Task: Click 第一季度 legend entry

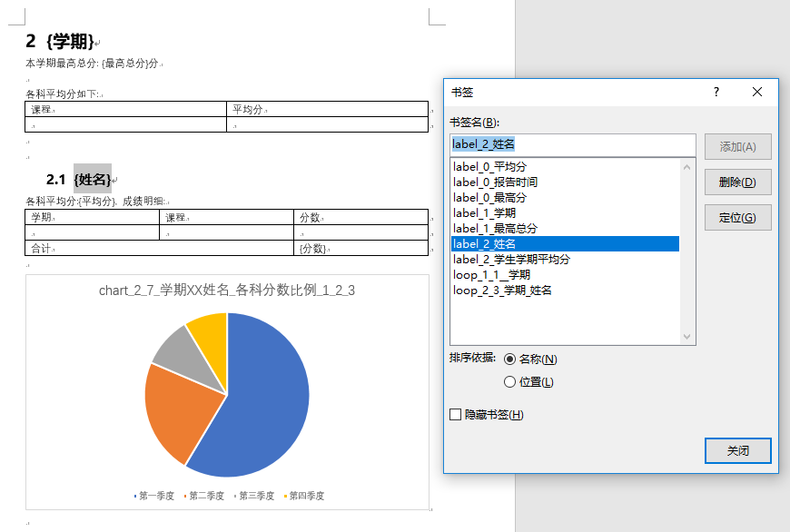Action: coord(154,496)
